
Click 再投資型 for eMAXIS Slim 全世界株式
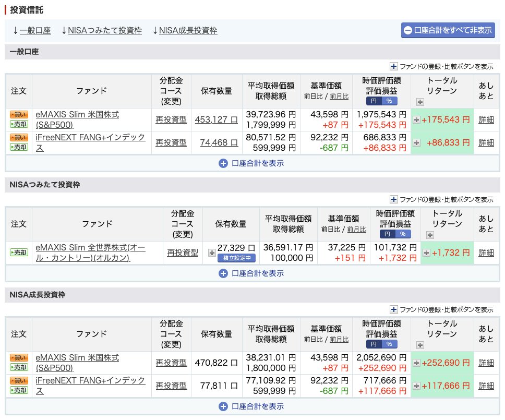(183, 253)
